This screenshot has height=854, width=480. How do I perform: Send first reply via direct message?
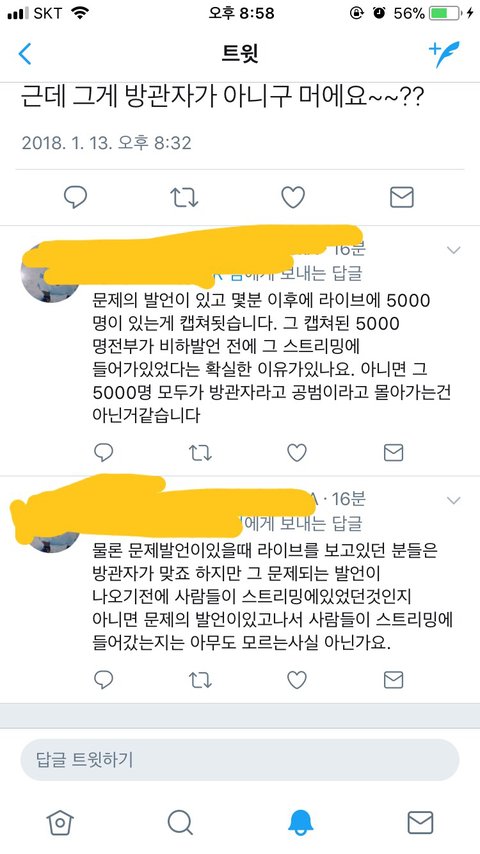[x=393, y=453]
